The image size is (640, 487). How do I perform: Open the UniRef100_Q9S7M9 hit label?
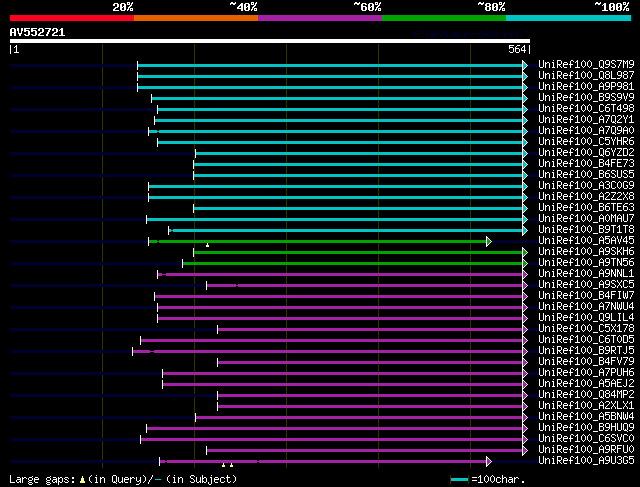[x=586, y=64]
